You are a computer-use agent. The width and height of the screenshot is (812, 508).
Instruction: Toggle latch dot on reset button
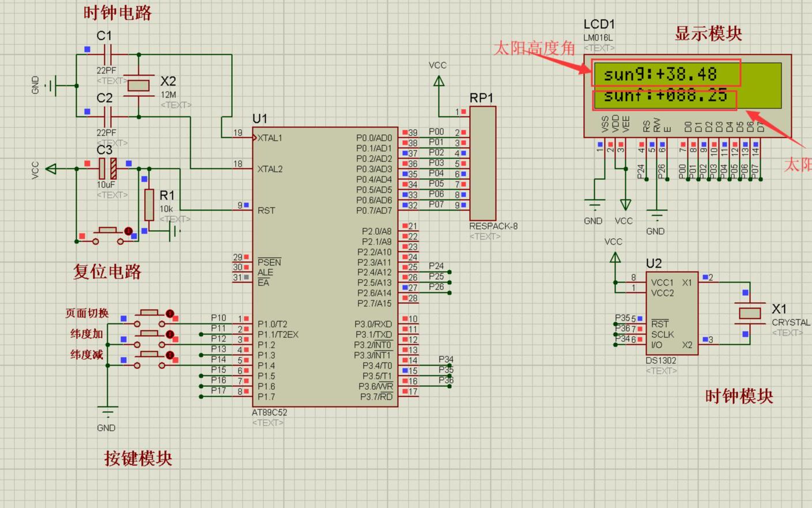[129, 231]
